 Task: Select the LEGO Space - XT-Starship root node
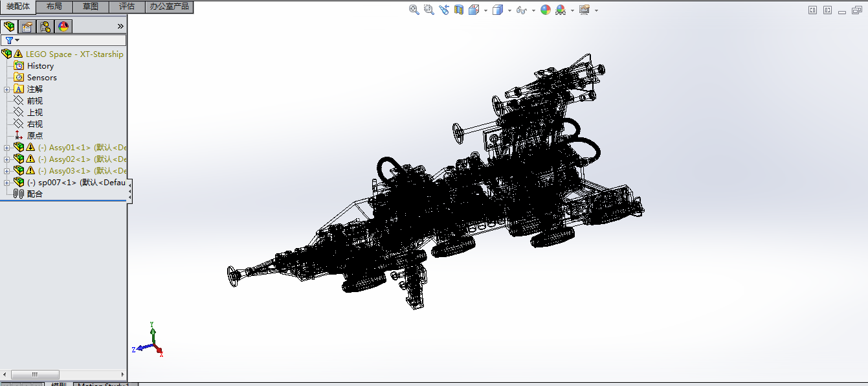pyautogui.click(x=74, y=54)
